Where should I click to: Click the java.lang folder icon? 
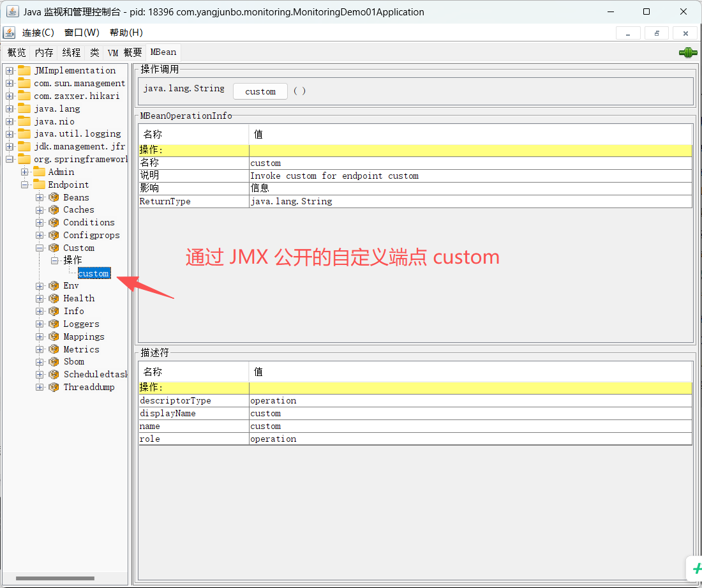click(x=24, y=109)
